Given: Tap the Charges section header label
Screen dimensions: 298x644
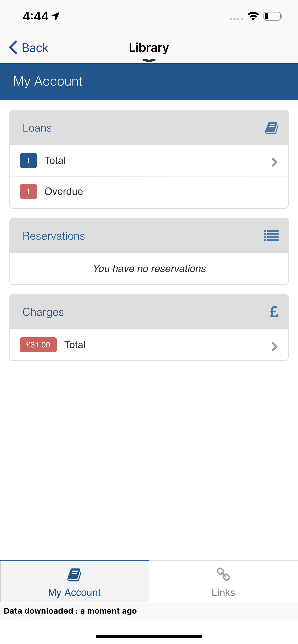Looking at the screenshot, I should tap(43, 312).
